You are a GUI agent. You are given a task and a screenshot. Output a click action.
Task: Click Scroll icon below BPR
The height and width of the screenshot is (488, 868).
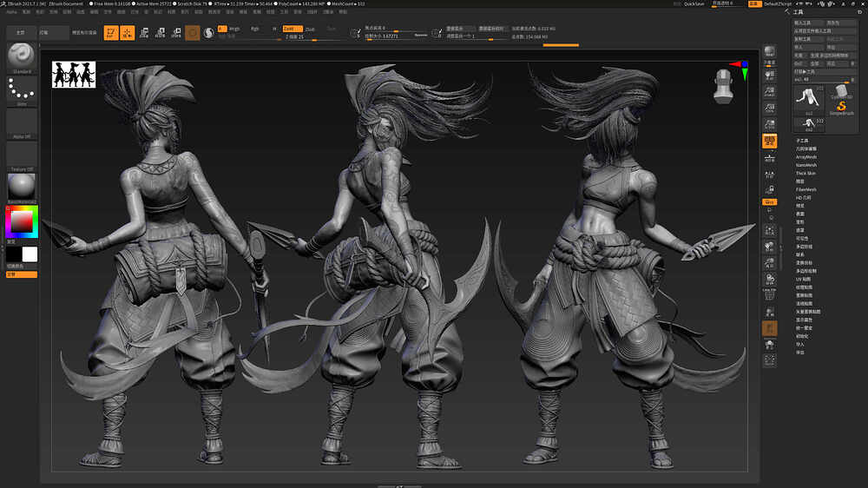[x=769, y=75]
